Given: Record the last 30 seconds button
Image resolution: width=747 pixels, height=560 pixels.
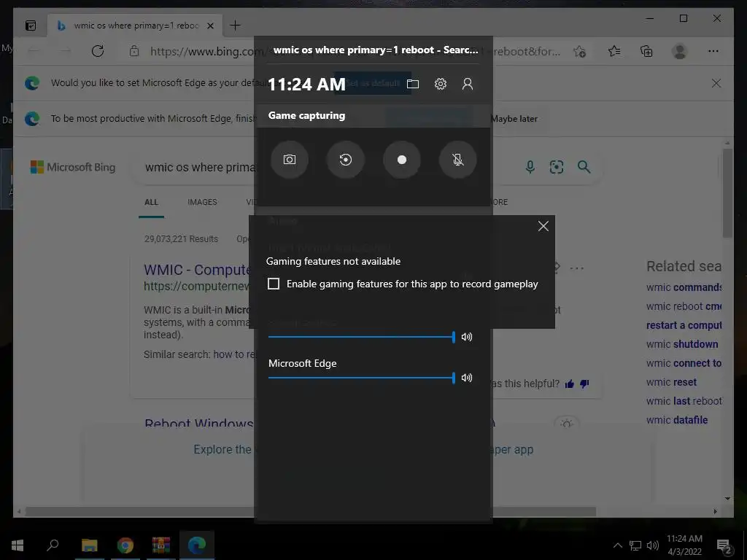Looking at the screenshot, I should click(345, 160).
